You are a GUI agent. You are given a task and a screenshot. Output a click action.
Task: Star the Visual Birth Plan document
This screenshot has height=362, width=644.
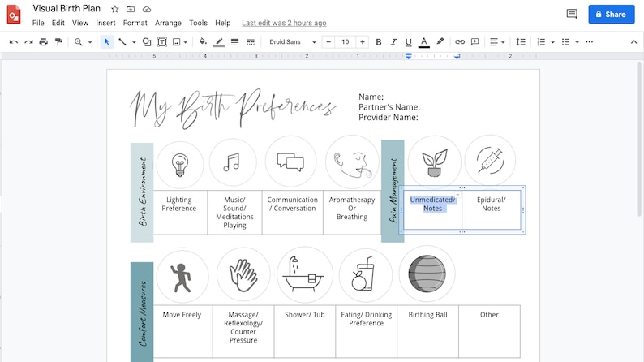[x=115, y=9]
